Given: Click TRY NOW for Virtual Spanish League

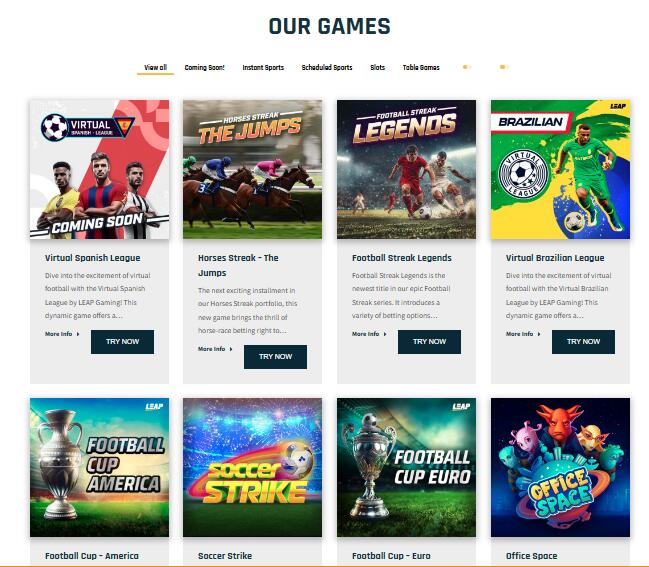Looking at the screenshot, I should [x=123, y=341].
